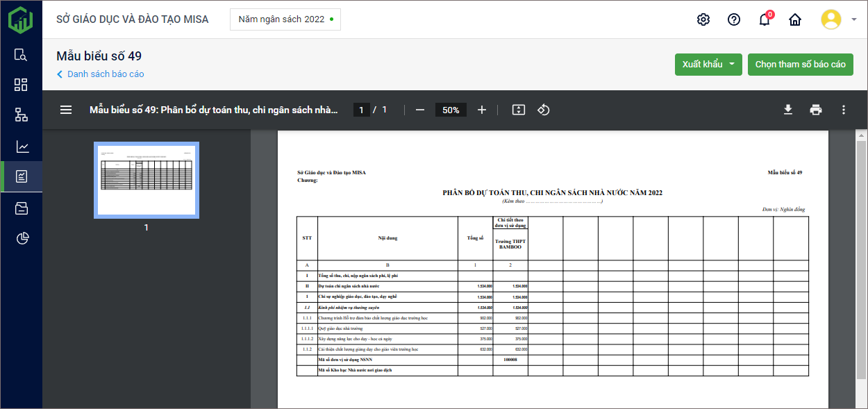Open the dashboard grid sidebar item
Image resolution: width=868 pixels, height=409 pixels.
coord(22,85)
